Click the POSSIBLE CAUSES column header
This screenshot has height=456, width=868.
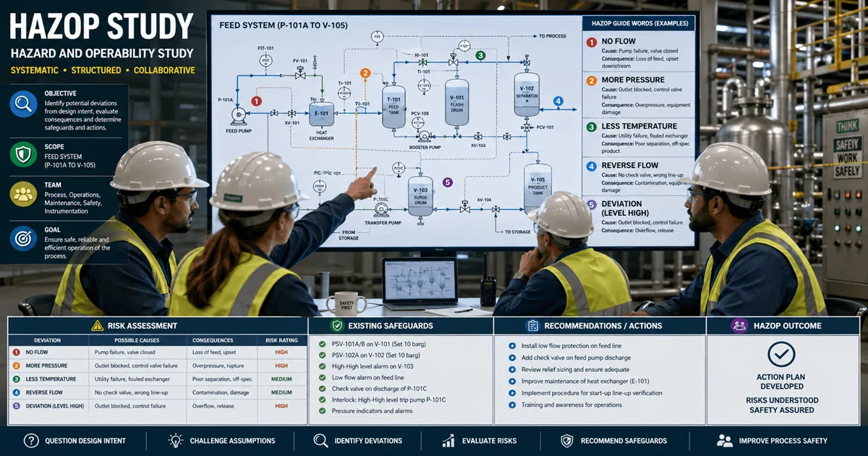137,340
